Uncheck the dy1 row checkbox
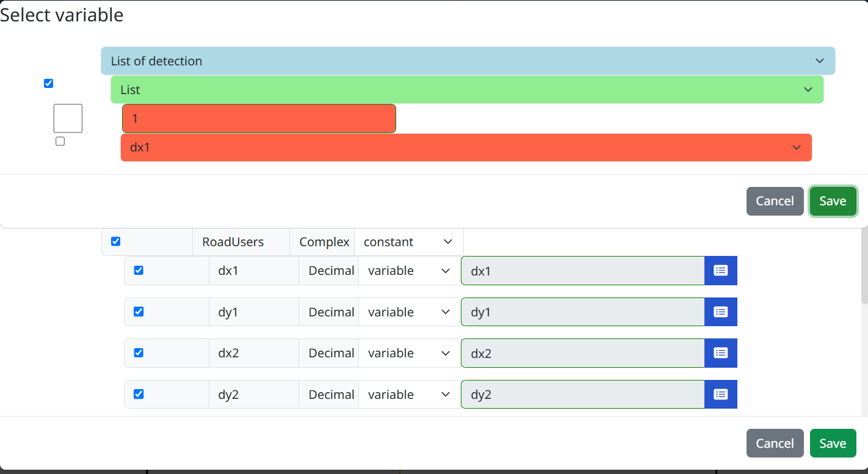Viewport: 868px width, 474px height. [x=139, y=312]
